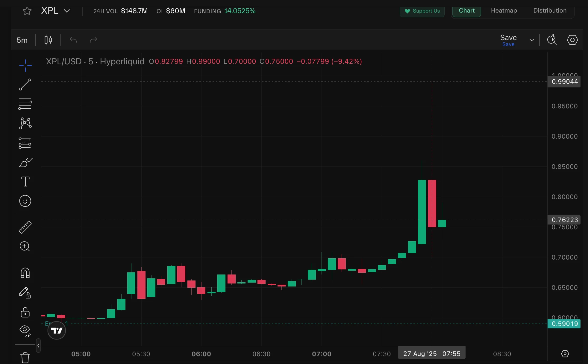Open chart settings via the gear icon

point(572,40)
